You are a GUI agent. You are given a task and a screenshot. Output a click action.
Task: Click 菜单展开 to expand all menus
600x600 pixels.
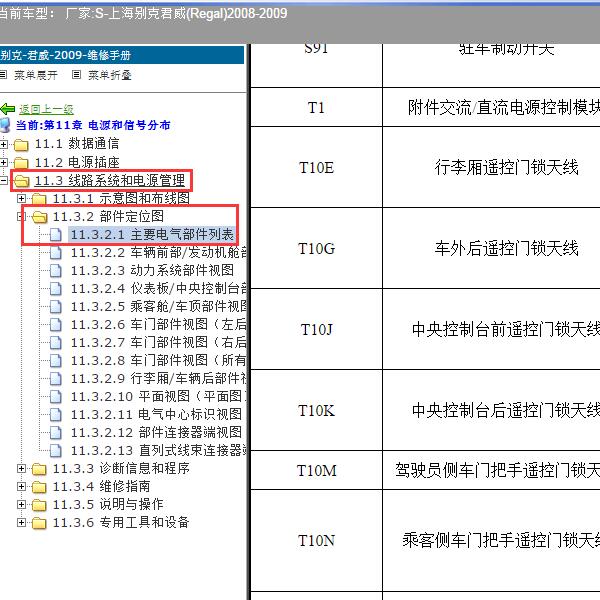(36, 75)
